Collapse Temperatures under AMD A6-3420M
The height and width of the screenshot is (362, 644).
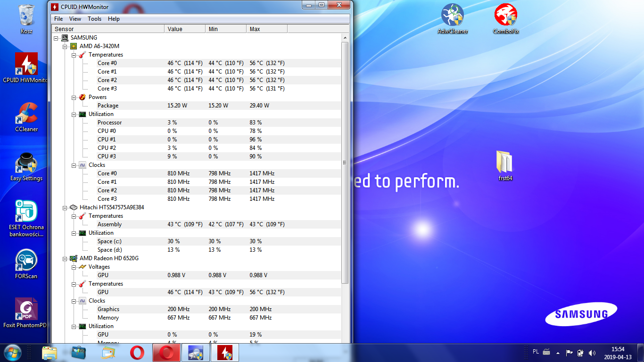tap(74, 55)
